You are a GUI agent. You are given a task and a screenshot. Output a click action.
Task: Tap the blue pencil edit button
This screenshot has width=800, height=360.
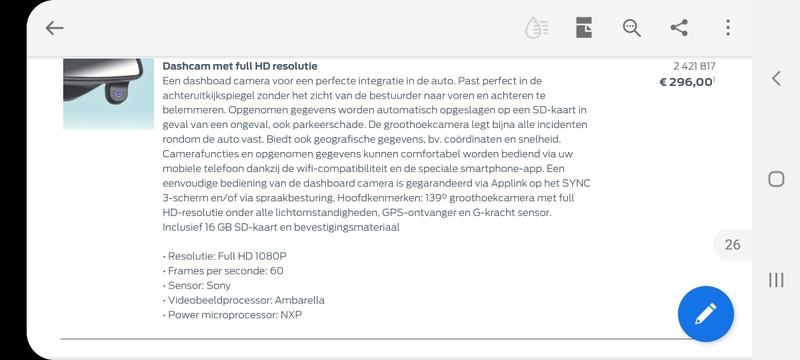[x=706, y=314]
